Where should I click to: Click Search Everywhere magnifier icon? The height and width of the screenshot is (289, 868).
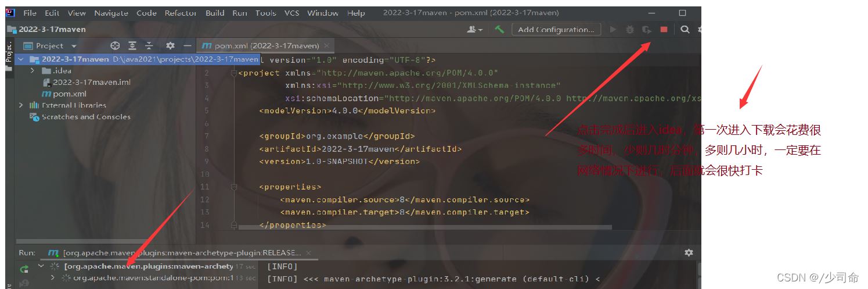[685, 29]
